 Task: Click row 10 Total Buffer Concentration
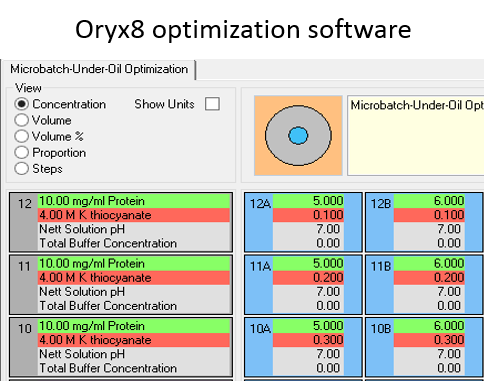click(x=134, y=368)
